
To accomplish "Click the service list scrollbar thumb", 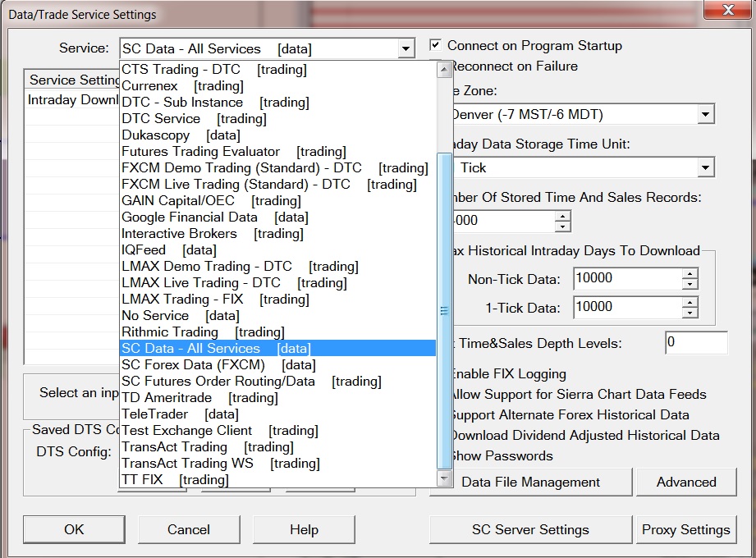I will tap(444, 311).
